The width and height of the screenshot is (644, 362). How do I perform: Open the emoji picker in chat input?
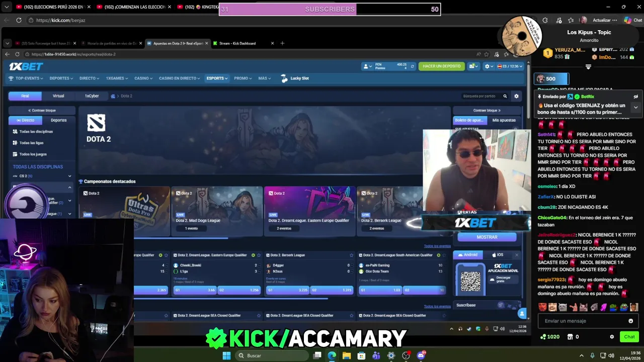tap(630, 321)
